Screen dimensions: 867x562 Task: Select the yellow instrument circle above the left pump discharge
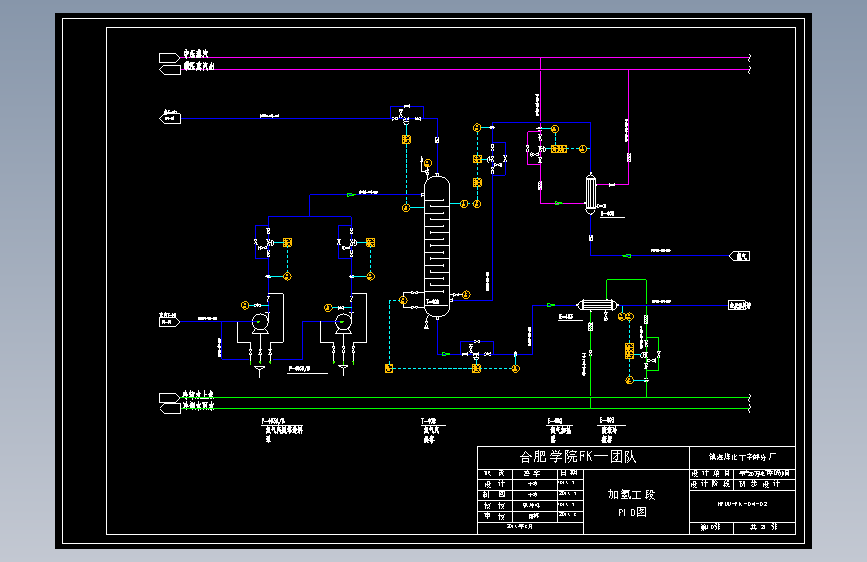(246, 305)
